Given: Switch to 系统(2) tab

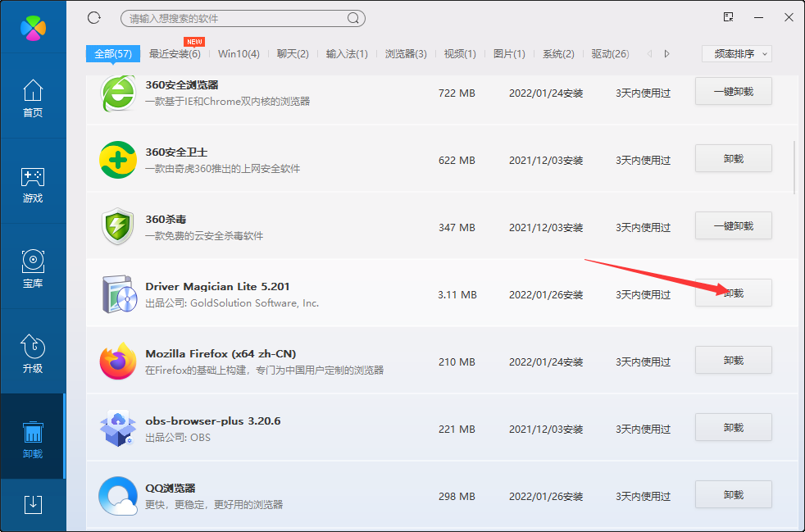Looking at the screenshot, I should tap(558, 54).
